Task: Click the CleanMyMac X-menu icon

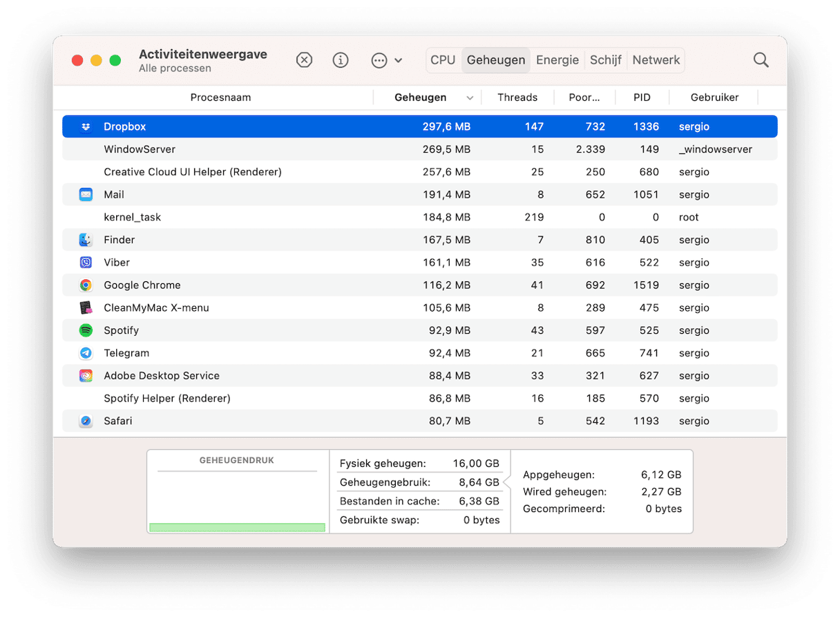Action: coord(86,308)
